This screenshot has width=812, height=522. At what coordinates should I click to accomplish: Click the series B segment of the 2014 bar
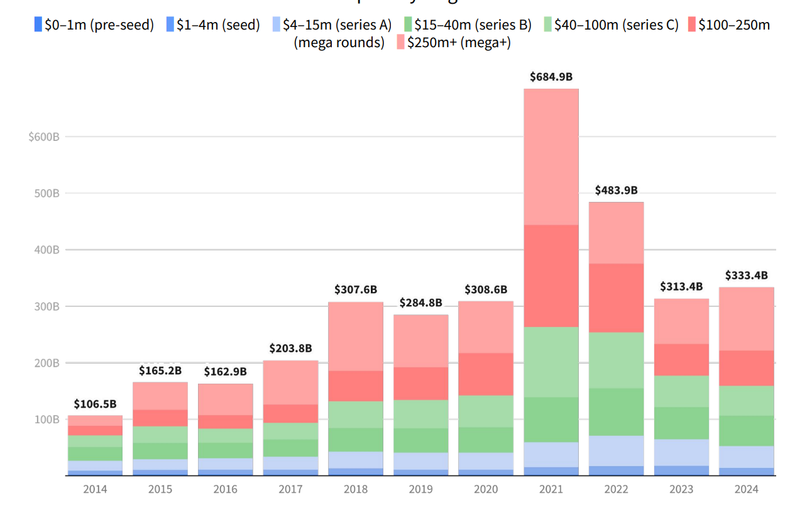point(95,454)
